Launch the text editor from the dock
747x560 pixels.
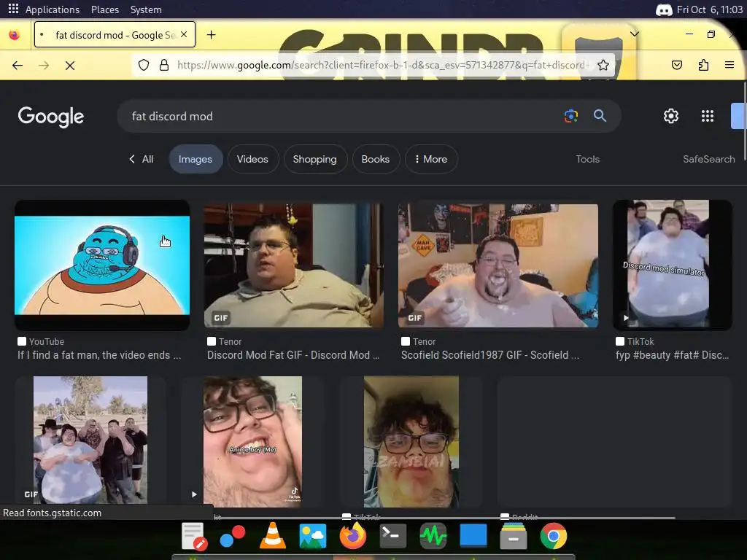pos(194,536)
